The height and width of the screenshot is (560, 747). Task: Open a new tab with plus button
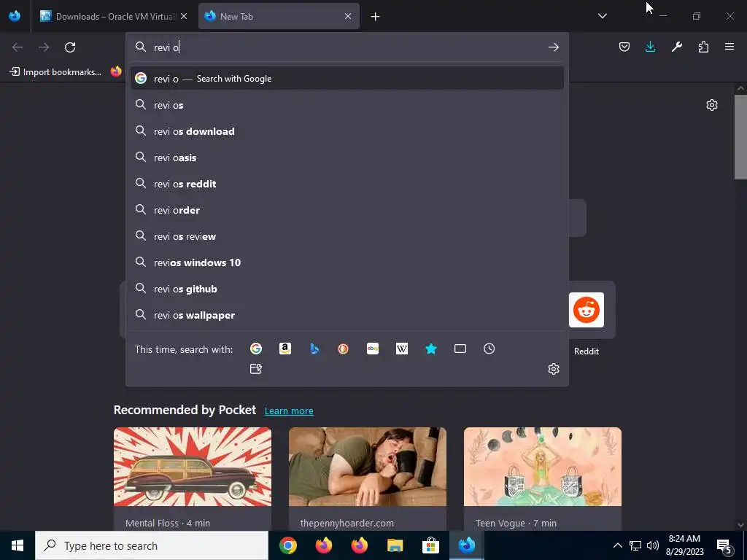click(376, 17)
